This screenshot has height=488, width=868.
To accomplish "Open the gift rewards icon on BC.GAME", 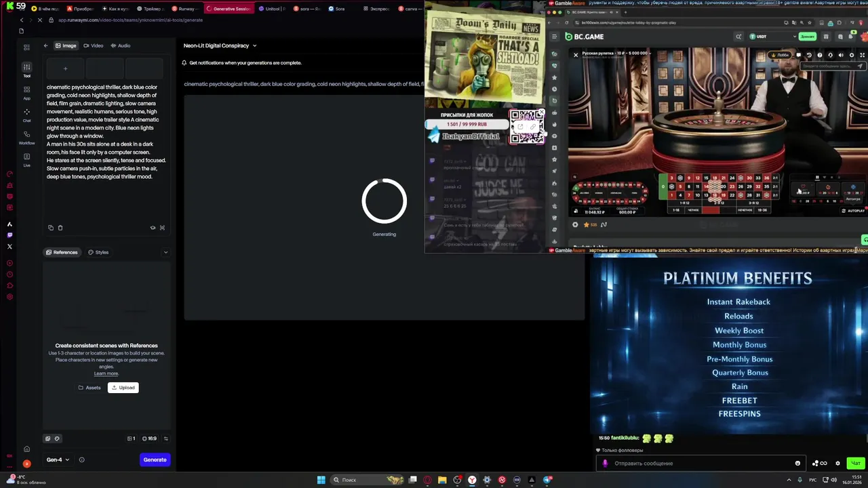I will pos(825,37).
